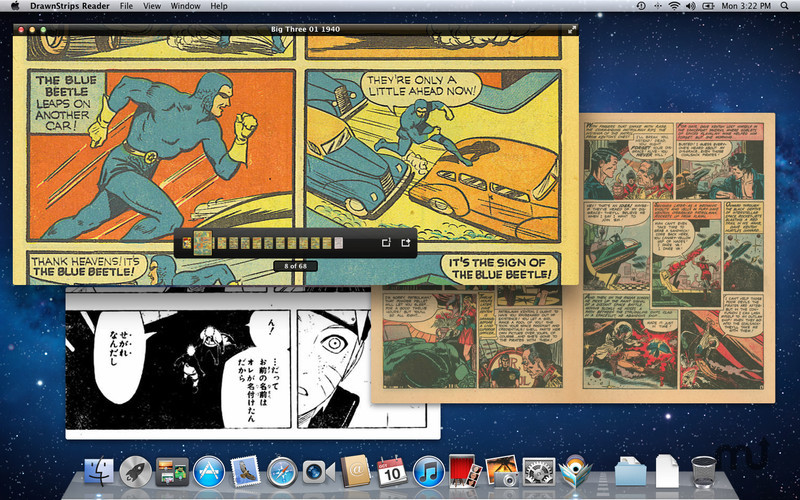Viewport: 800px width, 500px height.
Task: Click the Big Three 01 1940 window title
Action: [x=306, y=30]
